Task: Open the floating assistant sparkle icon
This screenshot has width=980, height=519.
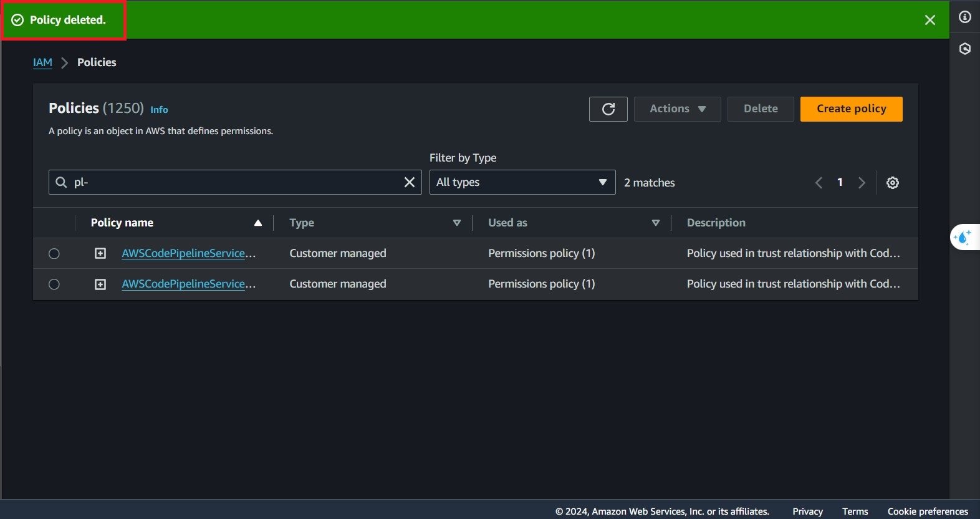Action: pos(963,237)
